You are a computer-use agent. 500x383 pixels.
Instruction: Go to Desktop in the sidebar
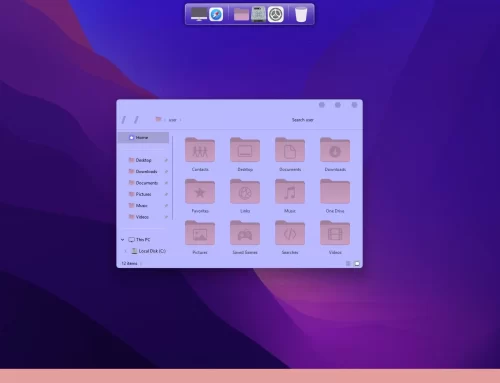point(143,160)
